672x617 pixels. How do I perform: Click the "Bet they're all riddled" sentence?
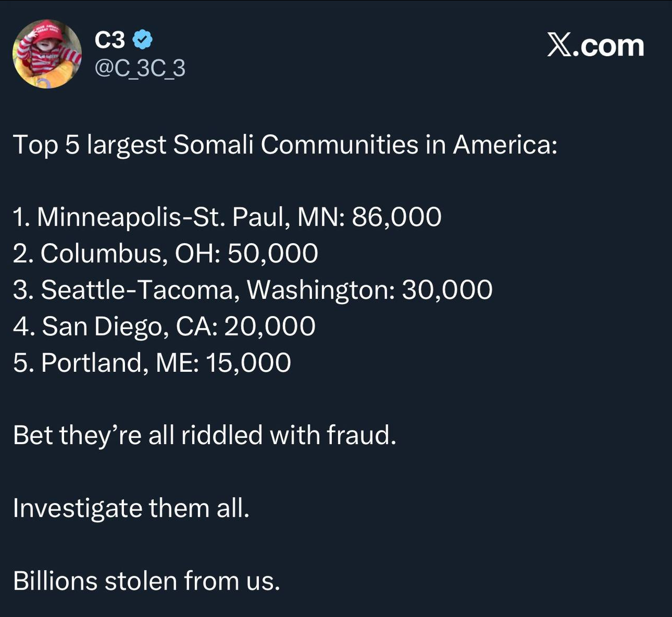click(x=204, y=435)
